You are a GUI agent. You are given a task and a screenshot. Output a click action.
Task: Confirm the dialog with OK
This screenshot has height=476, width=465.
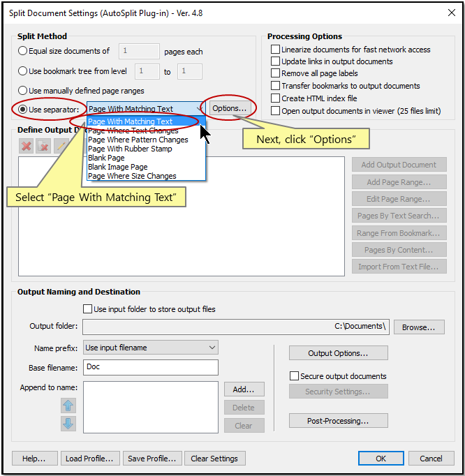[381, 459]
